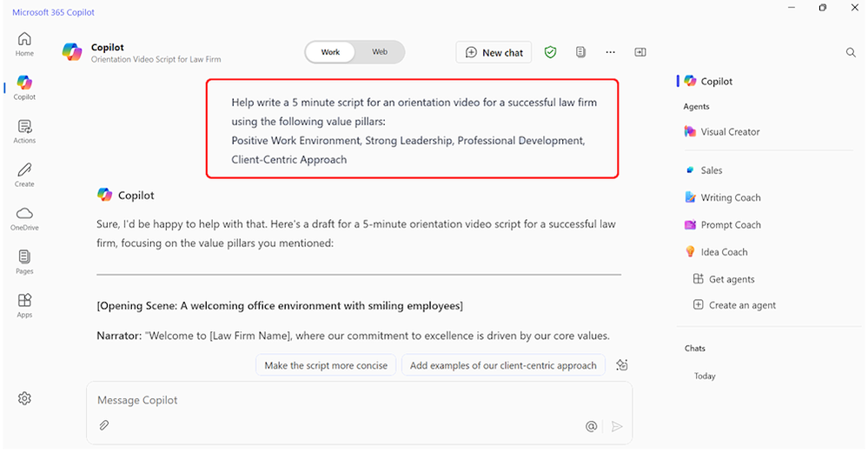Click the user prompt message text

pyautogui.click(x=414, y=130)
